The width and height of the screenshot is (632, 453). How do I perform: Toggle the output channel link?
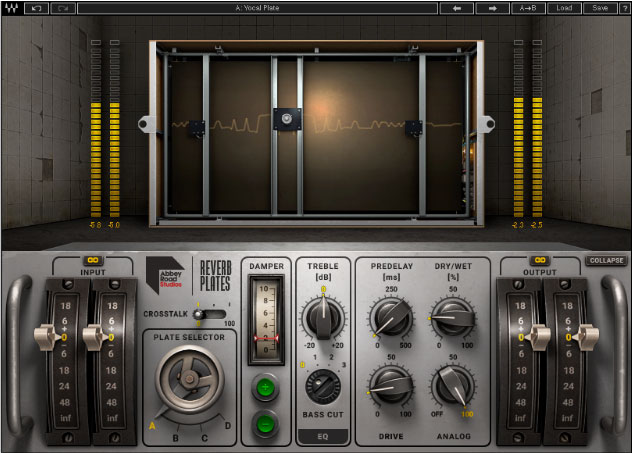tap(540, 260)
